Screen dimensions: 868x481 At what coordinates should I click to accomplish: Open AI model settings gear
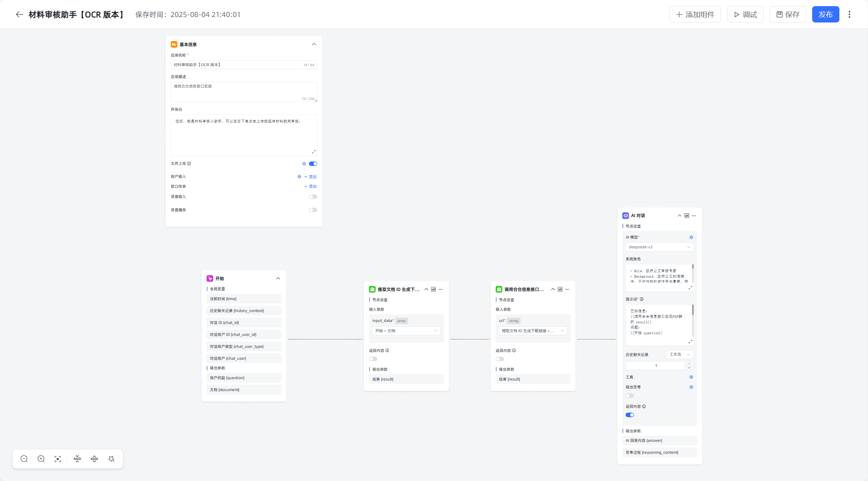[x=691, y=237]
